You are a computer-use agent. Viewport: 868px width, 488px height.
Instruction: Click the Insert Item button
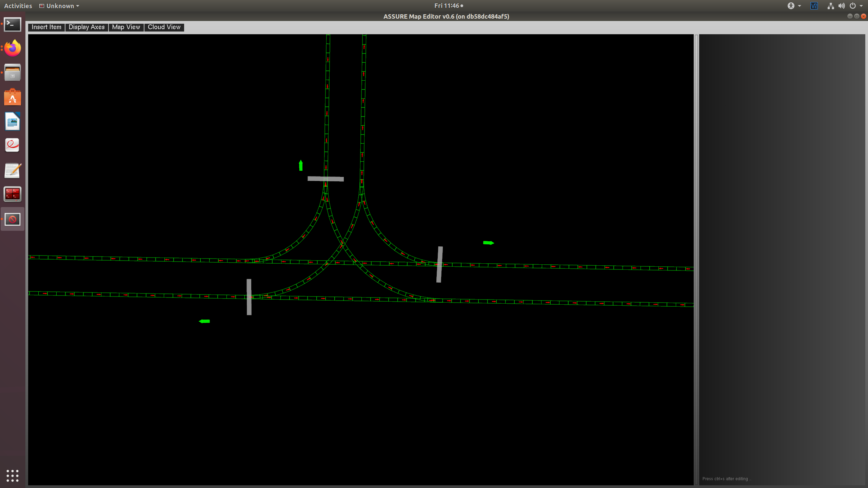46,27
